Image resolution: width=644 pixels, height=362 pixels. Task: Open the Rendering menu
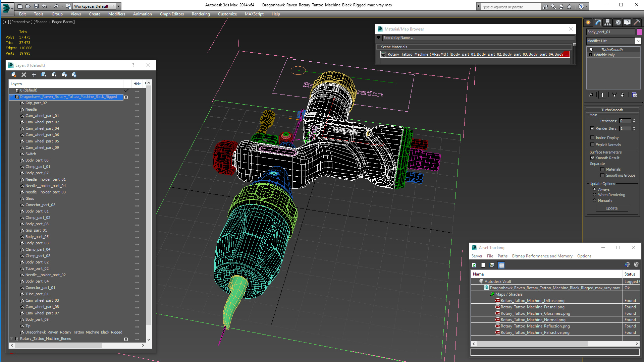(x=201, y=14)
